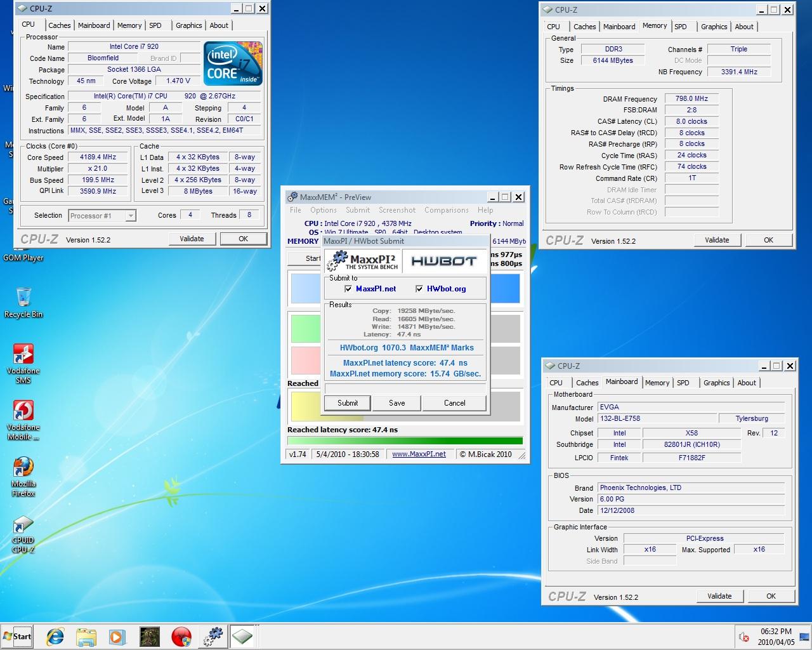Click OK in DDR3 Memory CPU-Z window
The image size is (812, 650).
[x=768, y=240]
